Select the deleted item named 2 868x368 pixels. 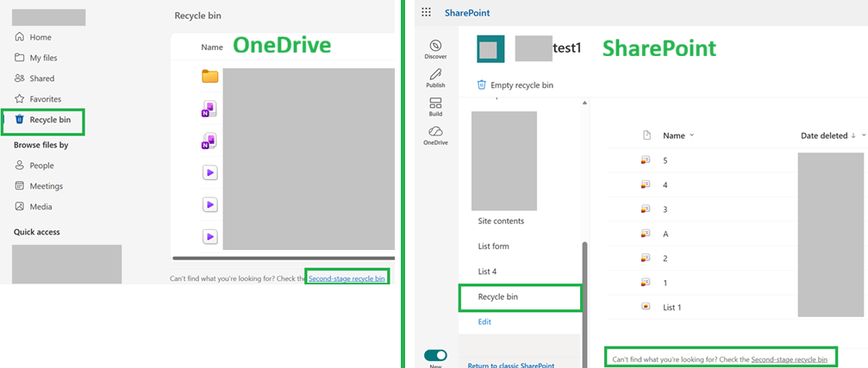coord(665,258)
